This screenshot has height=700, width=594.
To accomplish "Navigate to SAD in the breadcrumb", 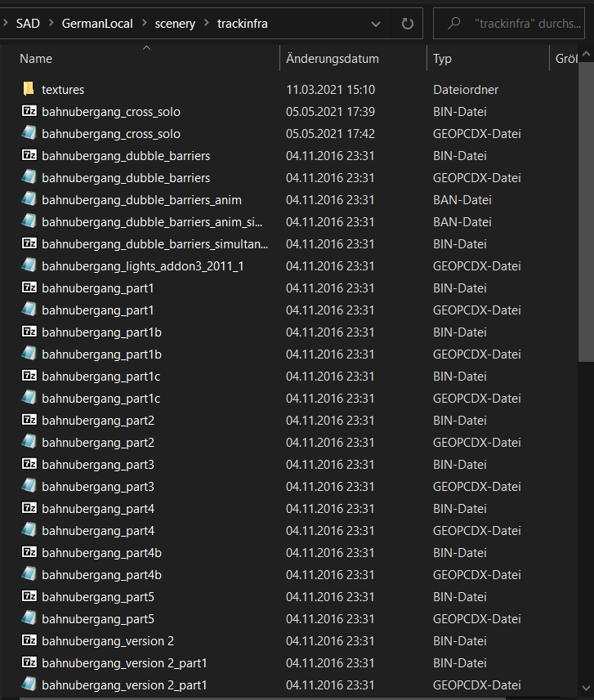I will point(28,23).
